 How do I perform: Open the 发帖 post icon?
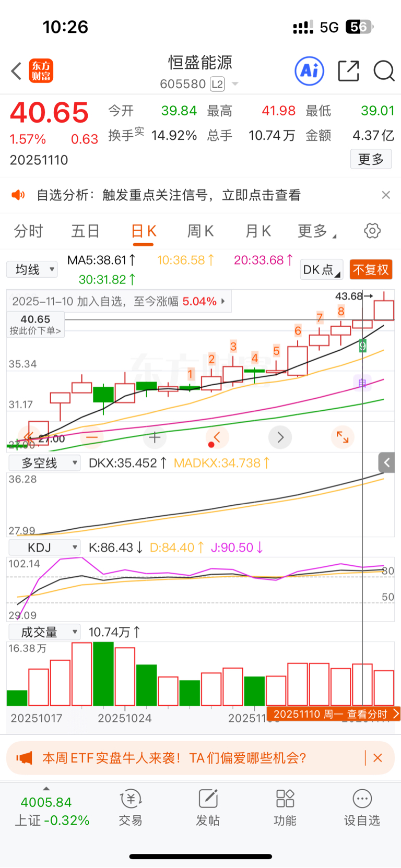(x=208, y=807)
